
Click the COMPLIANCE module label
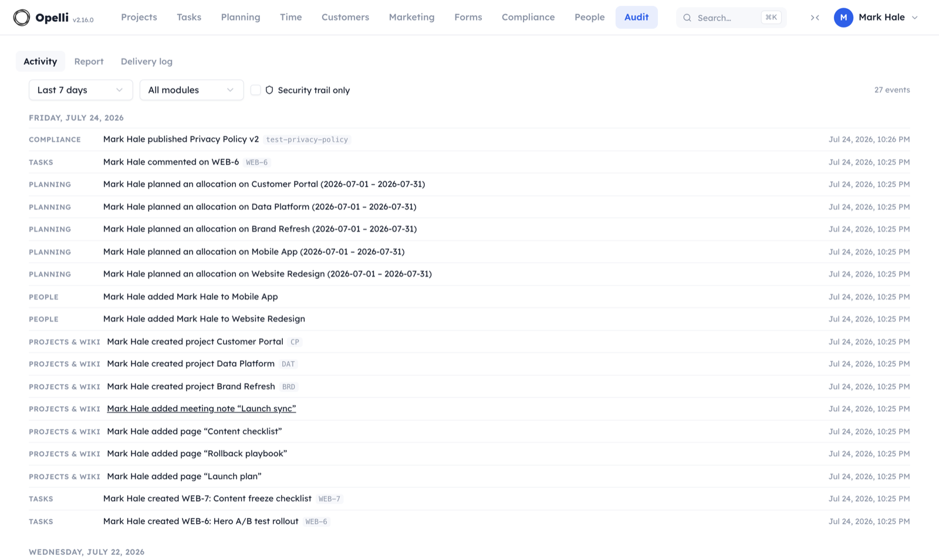click(x=55, y=140)
